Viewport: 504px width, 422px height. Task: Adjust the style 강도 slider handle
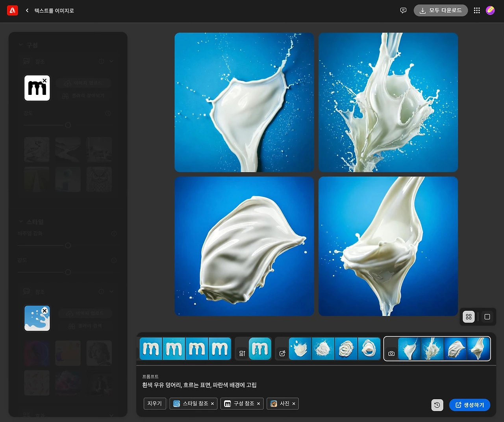click(68, 272)
